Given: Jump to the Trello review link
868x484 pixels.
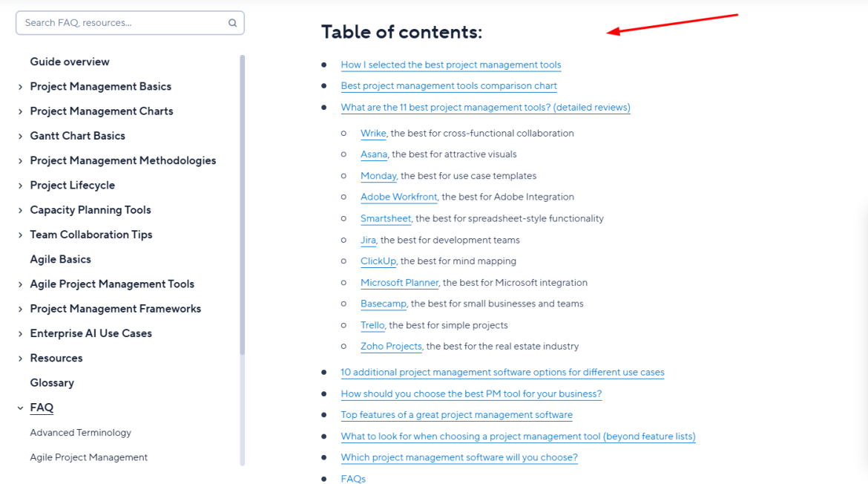Looking at the screenshot, I should pyautogui.click(x=372, y=326).
